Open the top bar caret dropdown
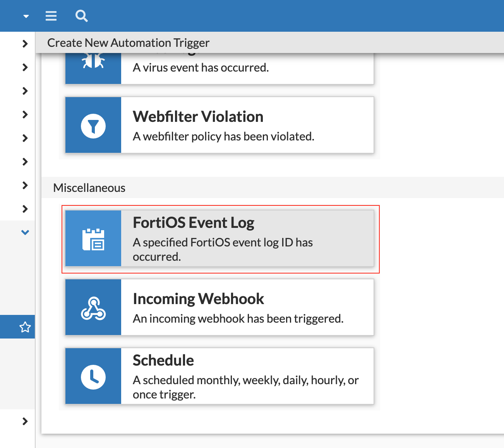Image resolution: width=504 pixels, height=448 pixels. point(26,16)
